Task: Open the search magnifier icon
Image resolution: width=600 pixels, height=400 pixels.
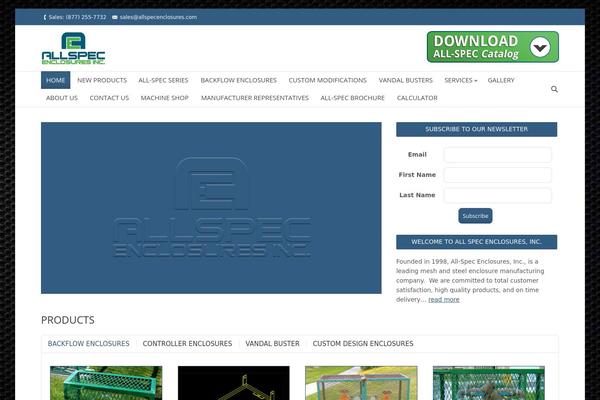Action: click(x=554, y=89)
